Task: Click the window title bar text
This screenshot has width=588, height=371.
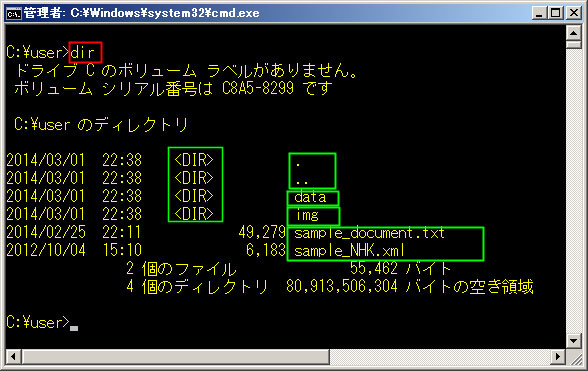Action: pyautogui.click(x=142, y=14)
